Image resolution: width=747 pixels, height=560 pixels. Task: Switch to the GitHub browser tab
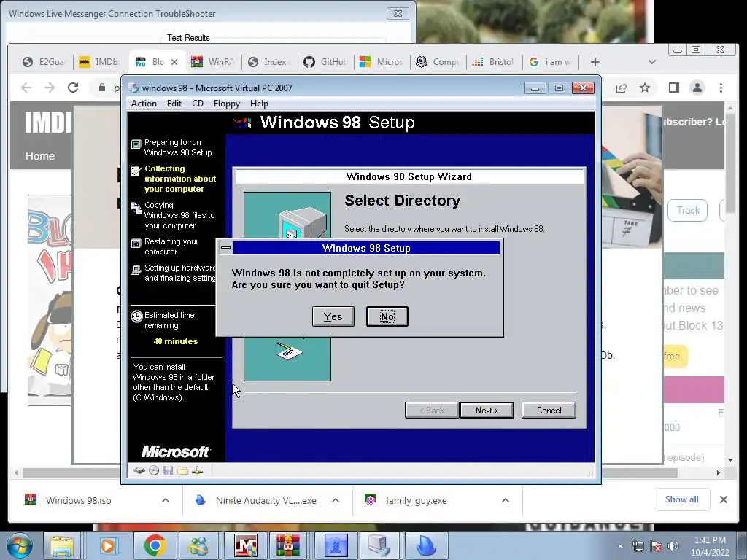pos(326,62)
